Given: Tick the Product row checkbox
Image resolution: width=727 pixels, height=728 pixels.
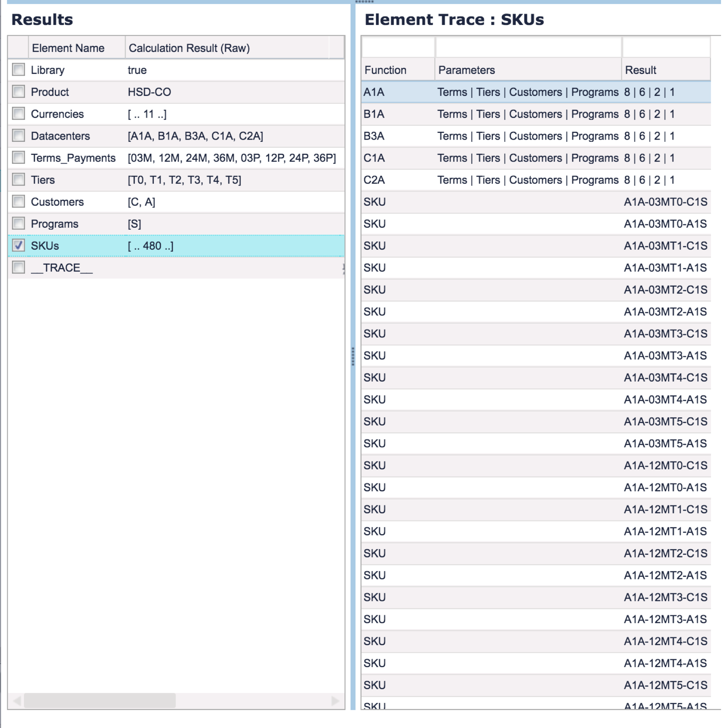Looking at the screenshot, I should point(18,92).
